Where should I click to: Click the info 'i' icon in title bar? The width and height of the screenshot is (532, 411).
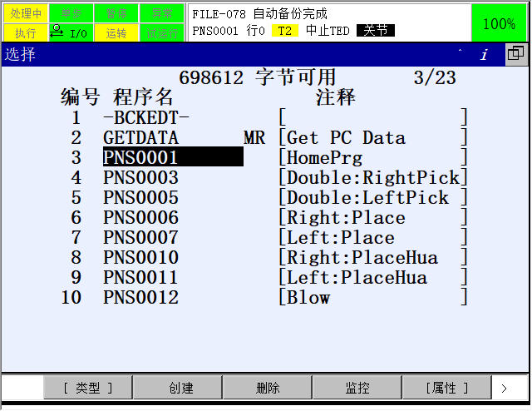tap(484, 54)
